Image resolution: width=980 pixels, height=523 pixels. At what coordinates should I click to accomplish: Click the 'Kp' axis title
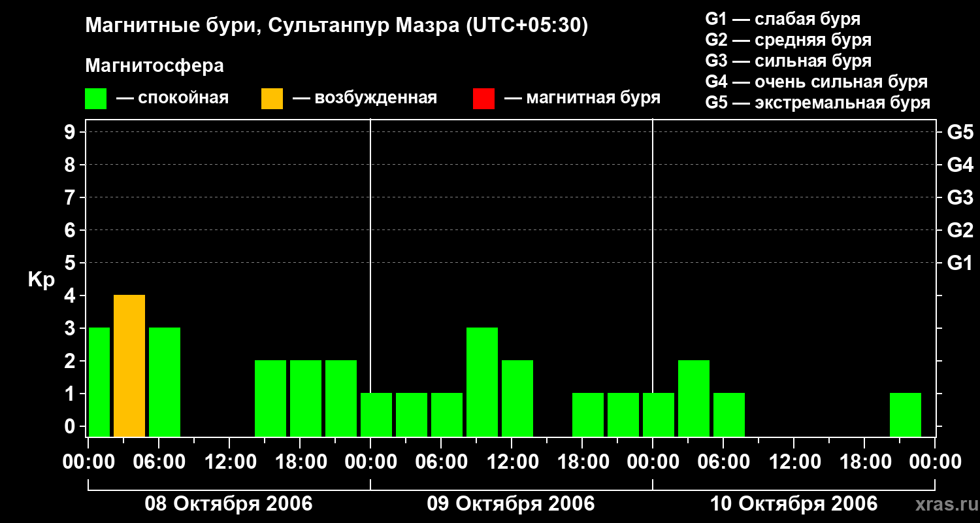[x=41, y=280]
